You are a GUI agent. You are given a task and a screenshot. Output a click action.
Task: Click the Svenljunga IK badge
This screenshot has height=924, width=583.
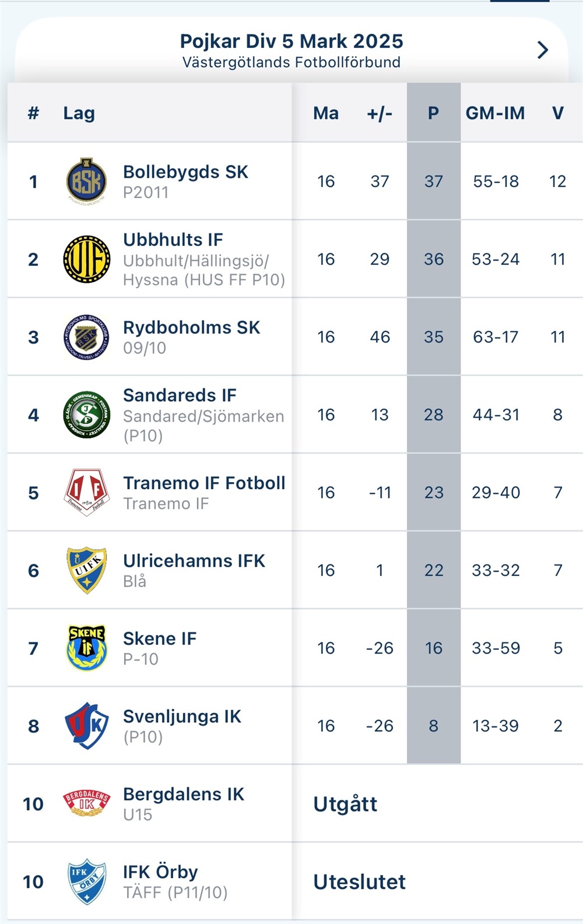(86, 726)
